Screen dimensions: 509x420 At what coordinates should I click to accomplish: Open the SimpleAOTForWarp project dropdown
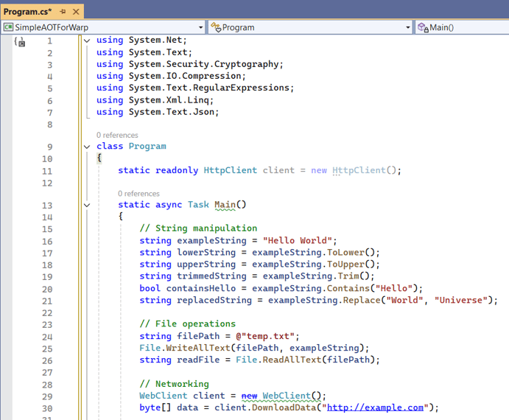point(200,28)
